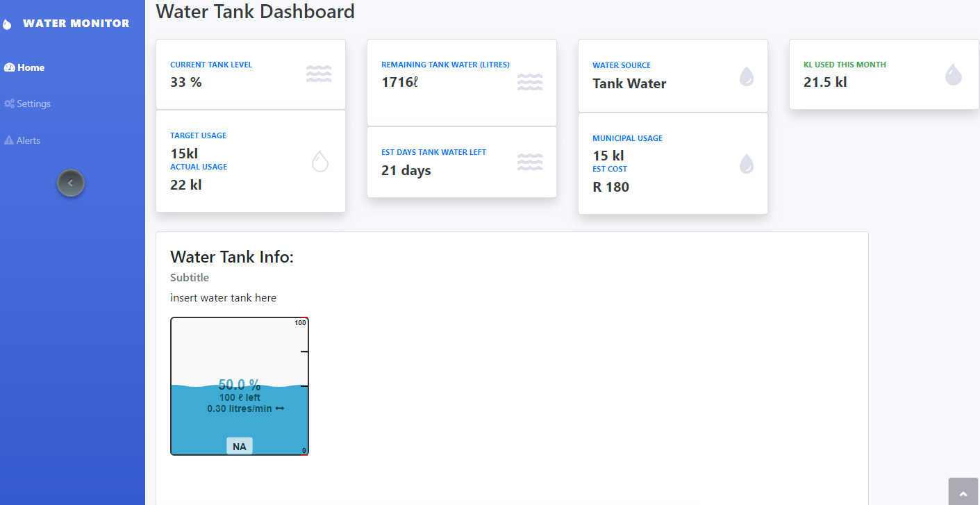Click the waves icon on Est Days Tank Water Left
The width and height of the screenshot is (980, 505).
pos(530,161)
